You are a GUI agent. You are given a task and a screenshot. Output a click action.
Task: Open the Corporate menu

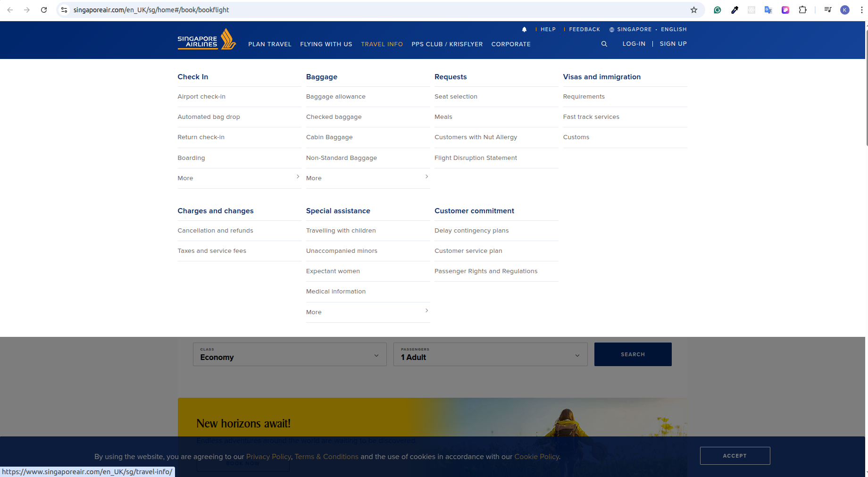click(511, 44)
